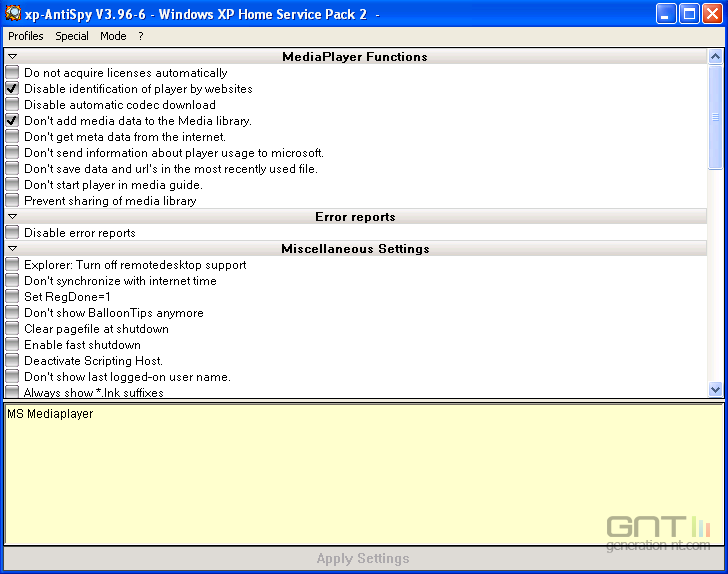The height and width of the screenshot is (574, 728).
Task: Click the MediaPlayer Functions header text
Action: coord(355,57)
